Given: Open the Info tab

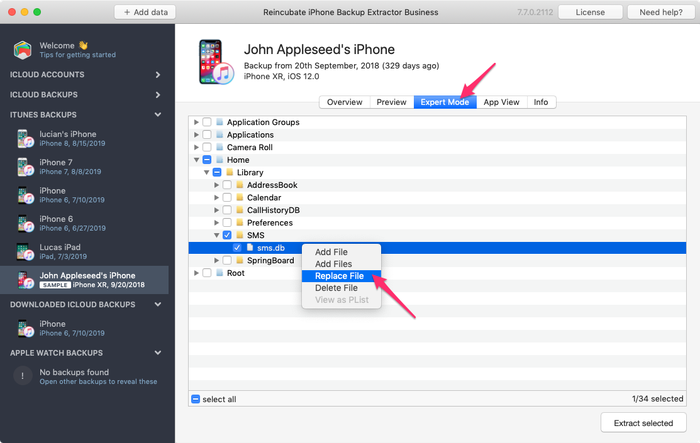Looking at the screenshot, I should 541,102.
